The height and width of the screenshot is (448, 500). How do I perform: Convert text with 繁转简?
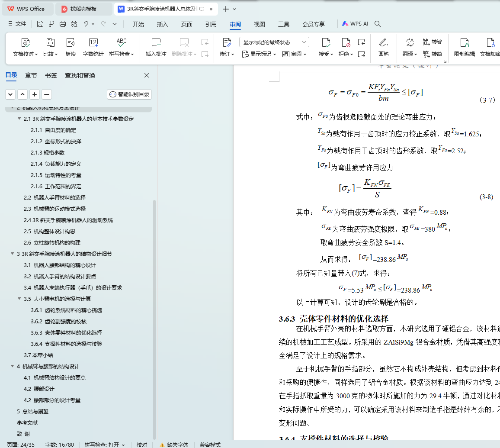click(432, 54)
